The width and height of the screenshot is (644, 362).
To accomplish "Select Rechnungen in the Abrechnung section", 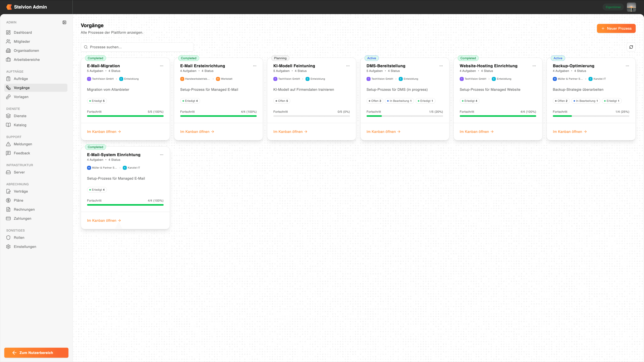I will click(x=24, y=209).
